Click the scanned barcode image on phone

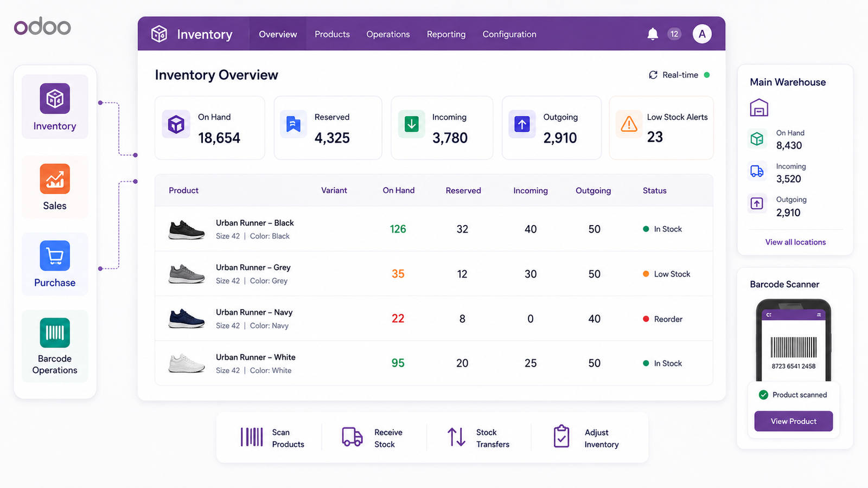[x=794, y=347]
